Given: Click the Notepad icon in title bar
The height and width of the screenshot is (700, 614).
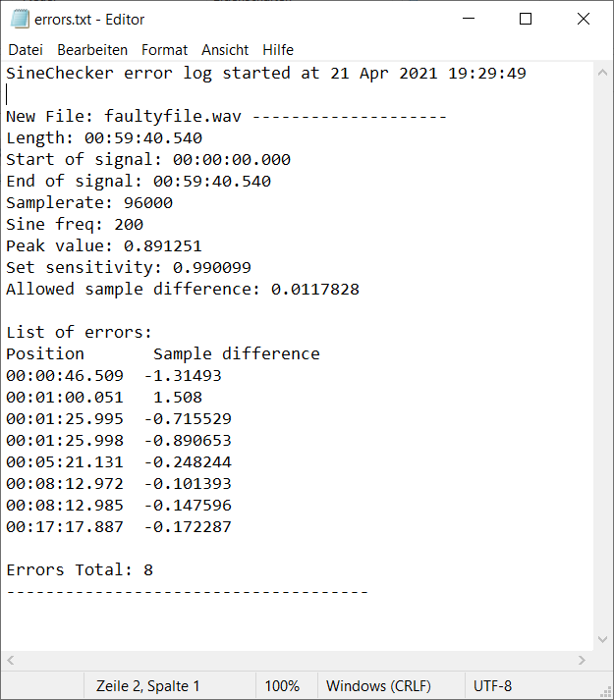Looking at the screenshot, I should point(20,20).
